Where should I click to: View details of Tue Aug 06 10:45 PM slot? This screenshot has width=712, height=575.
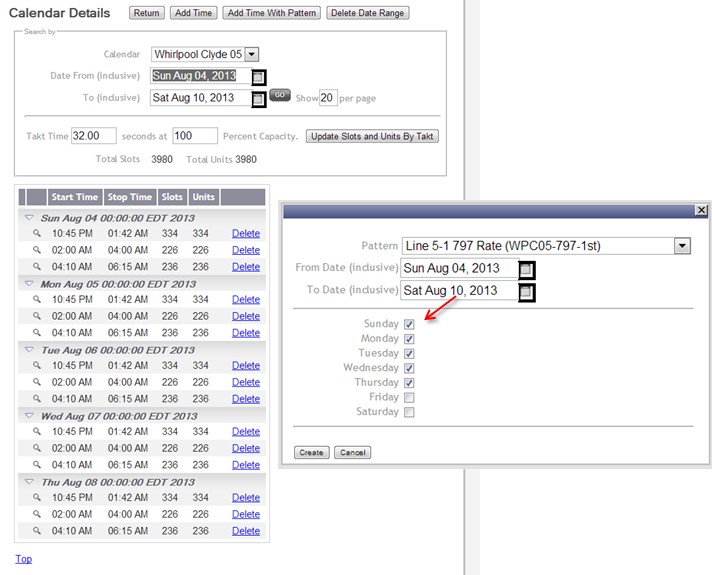coord(37,365)
